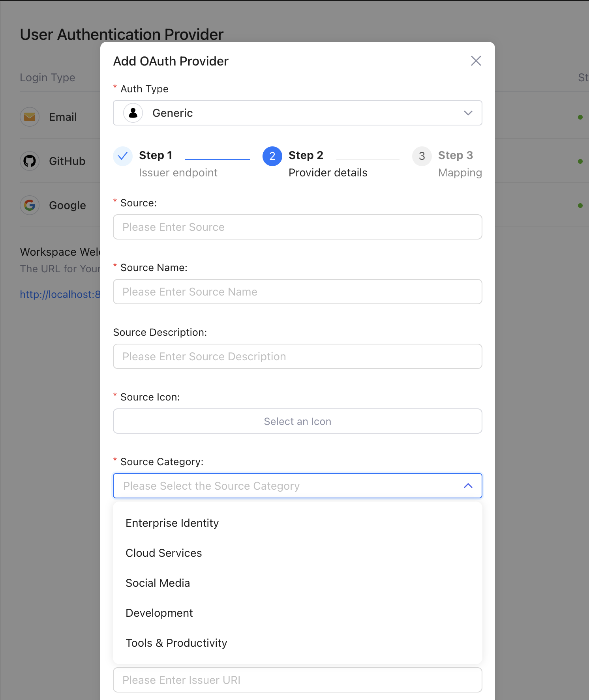Close the Add OAuth Provider dialog
This screenshot has width=589, height=700.
[x=476, y=61]
